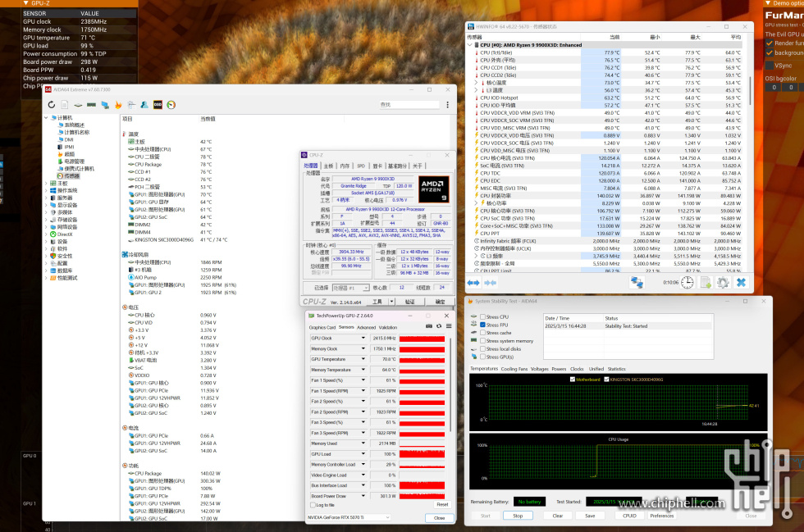Click the network monitor icon in AIDA64 toolbar
This screenshot has width=804, height=532.
click(105, 105)
